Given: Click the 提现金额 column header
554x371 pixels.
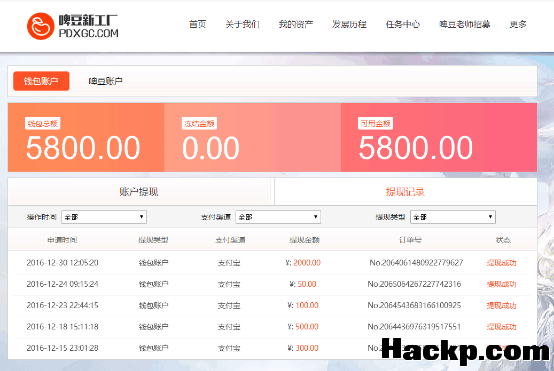Looking at the screenshot, I should [305, 240].
